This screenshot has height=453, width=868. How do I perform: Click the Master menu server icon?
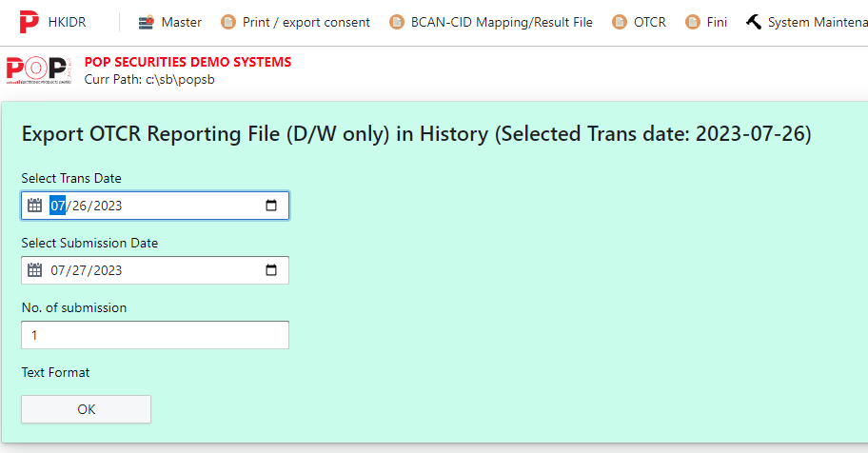point(147,23)
